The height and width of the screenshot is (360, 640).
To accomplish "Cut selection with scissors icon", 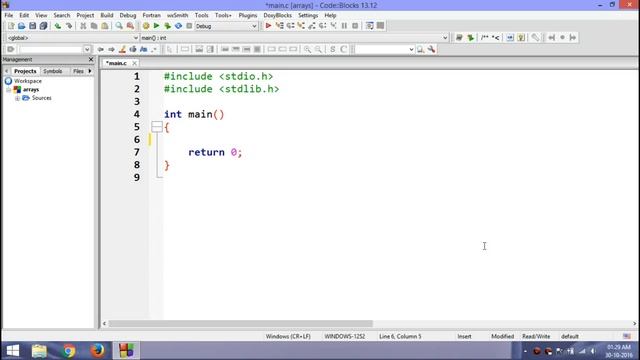I will click(83, 26).
